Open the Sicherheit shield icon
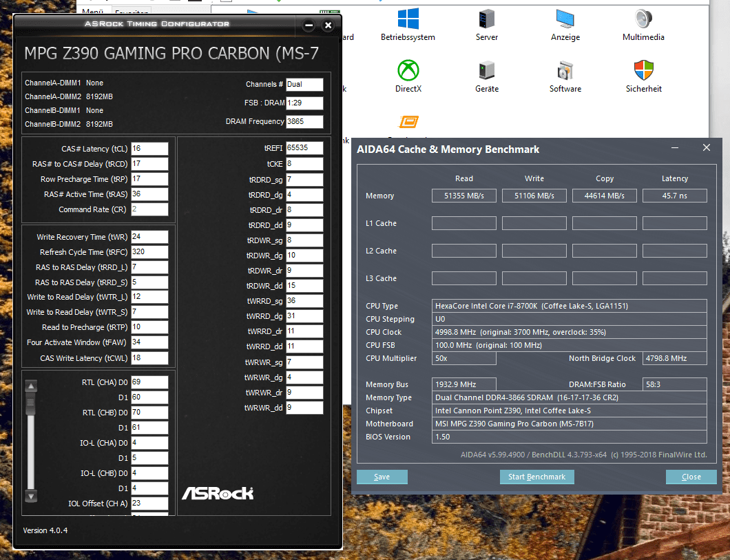Screen dimensions: 730x560 click(x=643, y=70)
